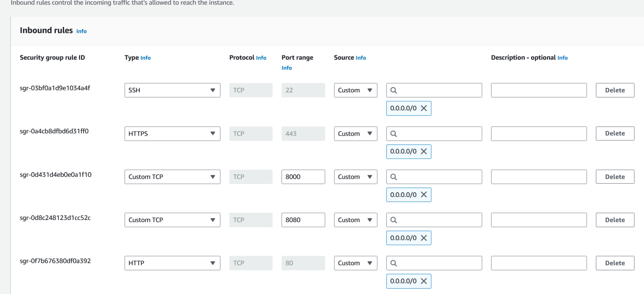Viewport: 644px width, 294px height.
Task: Click the search icon in HTTP source field
Action: pyautogui.click(x=393, y=263)
